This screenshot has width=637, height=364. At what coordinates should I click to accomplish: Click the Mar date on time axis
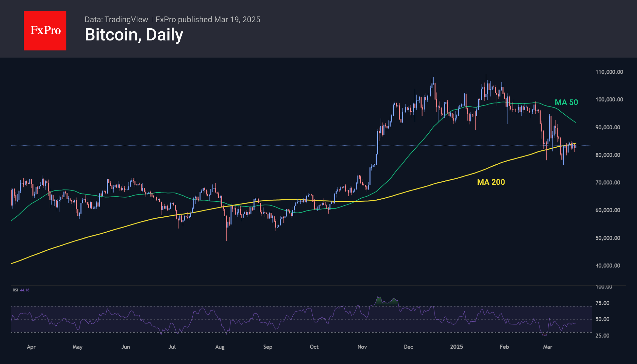[547, 347]
